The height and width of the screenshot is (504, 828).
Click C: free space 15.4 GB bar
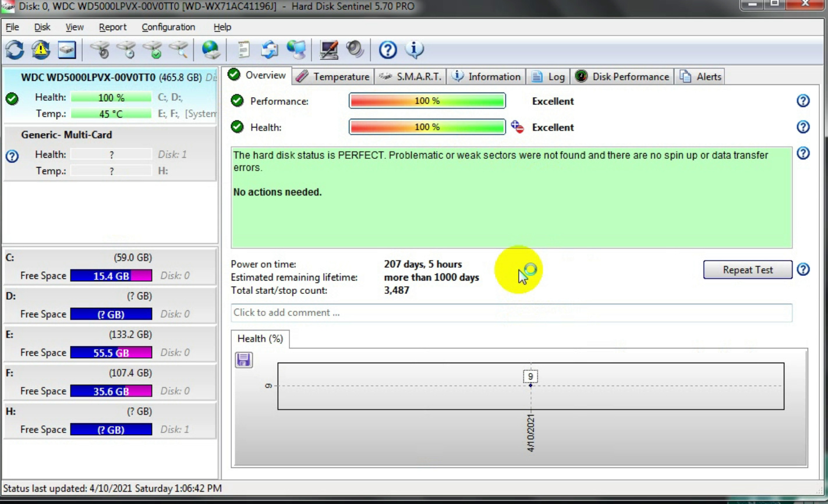click(x=111, y=276)
